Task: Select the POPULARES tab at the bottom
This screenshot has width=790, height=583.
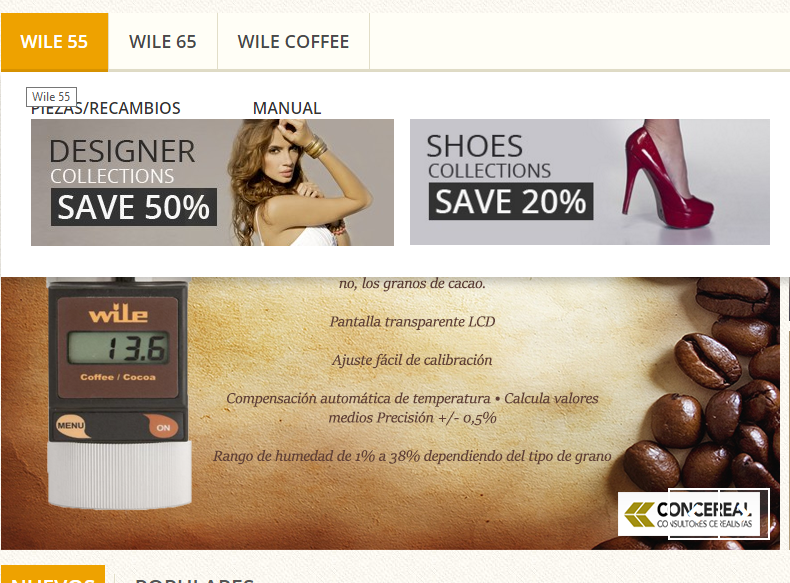Action: pyautogui.click(x=194, y=577)
